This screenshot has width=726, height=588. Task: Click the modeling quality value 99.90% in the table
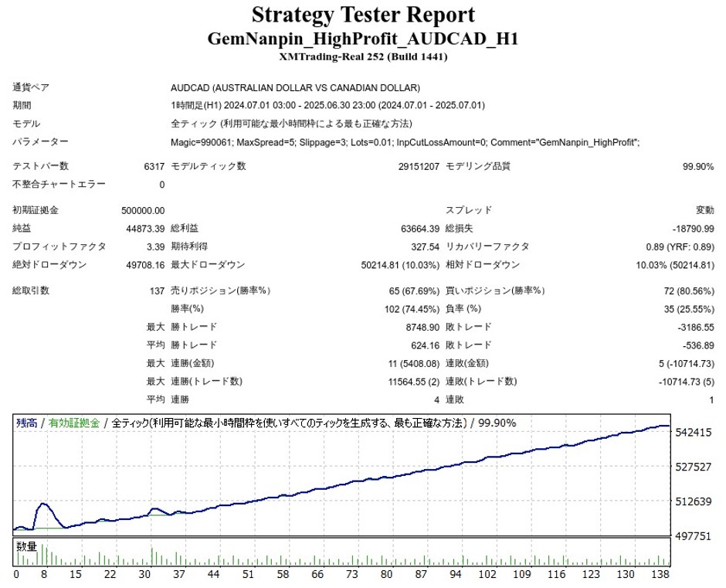[x=698, y=166]
